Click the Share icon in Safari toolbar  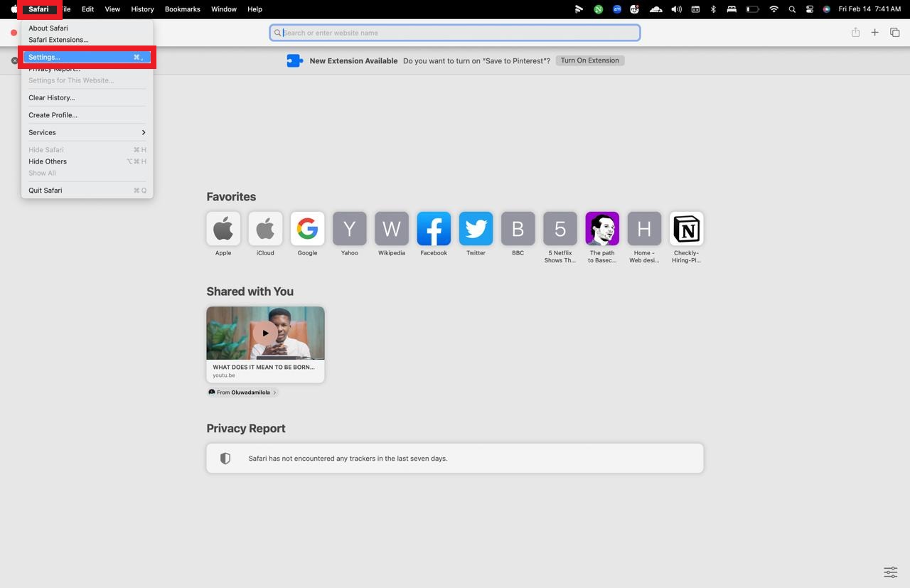coord(855,33)
